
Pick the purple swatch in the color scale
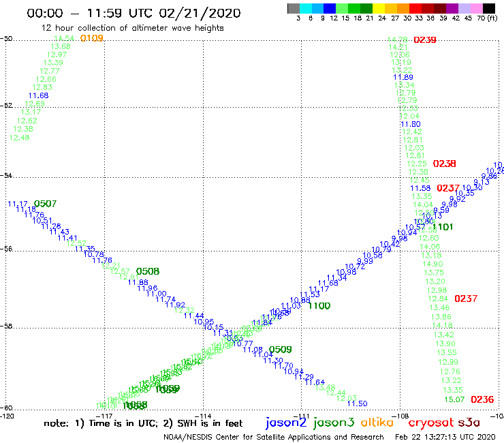click(x=452, y=8)
